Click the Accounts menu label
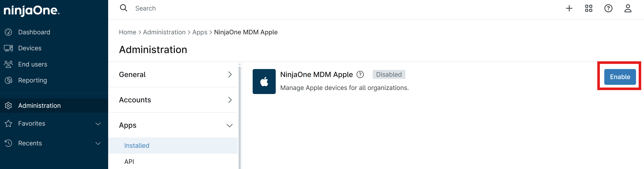 [135, 100]
